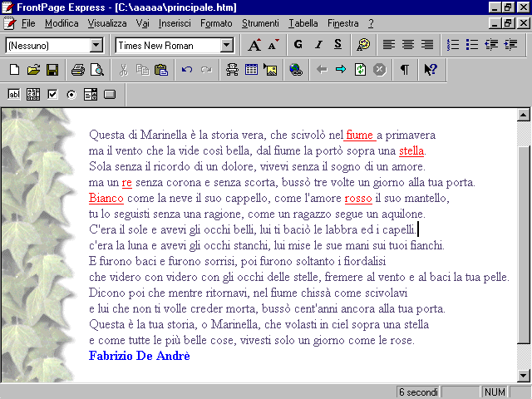532x399 pixels.
Task: Click the Decrease Text Size icon
Action: [273, 45]
